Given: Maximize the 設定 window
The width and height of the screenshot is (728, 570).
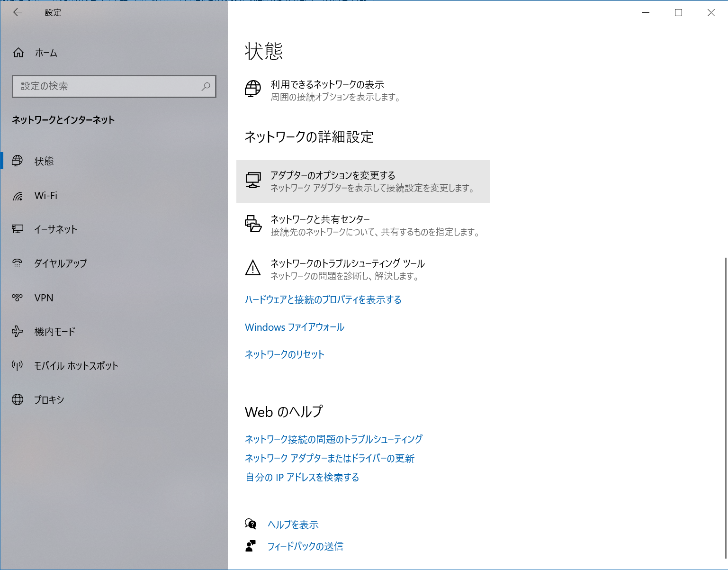Looking at the screenshot, I should click(678, 13).
